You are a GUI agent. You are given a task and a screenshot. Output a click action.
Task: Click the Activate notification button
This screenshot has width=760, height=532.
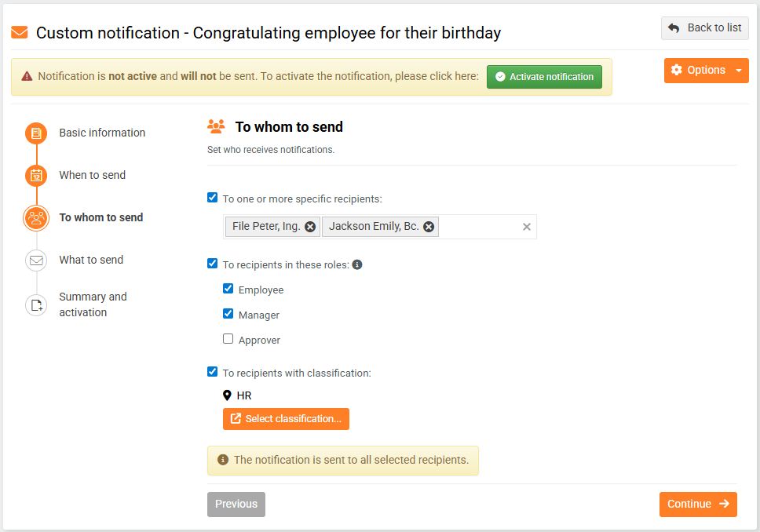(544, 77)
